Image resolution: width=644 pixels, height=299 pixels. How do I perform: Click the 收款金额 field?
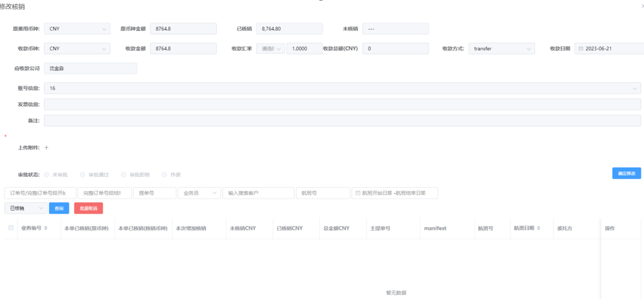click(183, 49)
